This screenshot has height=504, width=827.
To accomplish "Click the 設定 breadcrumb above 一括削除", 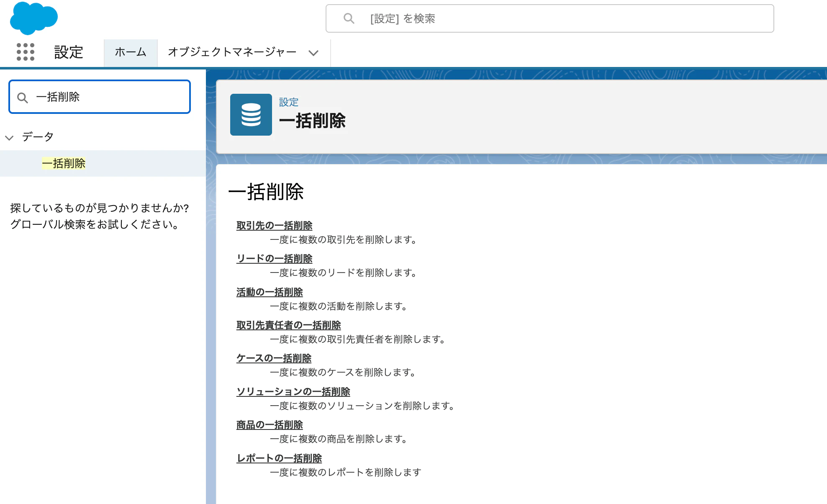I will (x=288, y=102).
